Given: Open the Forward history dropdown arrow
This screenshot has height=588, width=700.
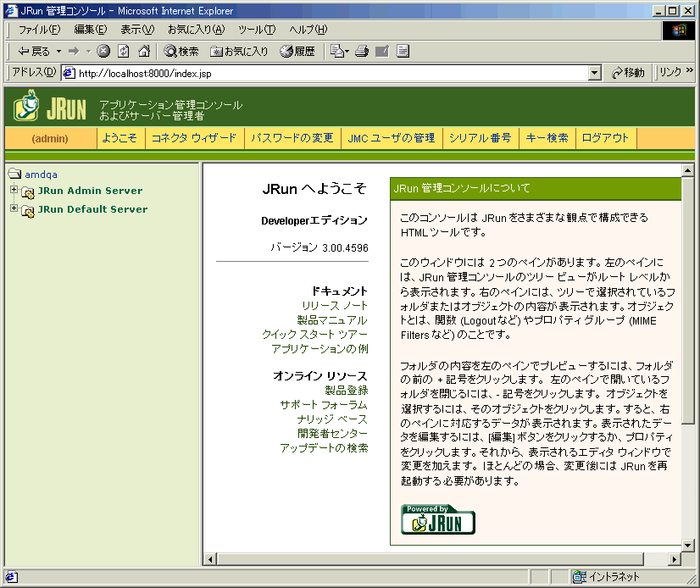Looking at the screenshot, I should [88, 52].
